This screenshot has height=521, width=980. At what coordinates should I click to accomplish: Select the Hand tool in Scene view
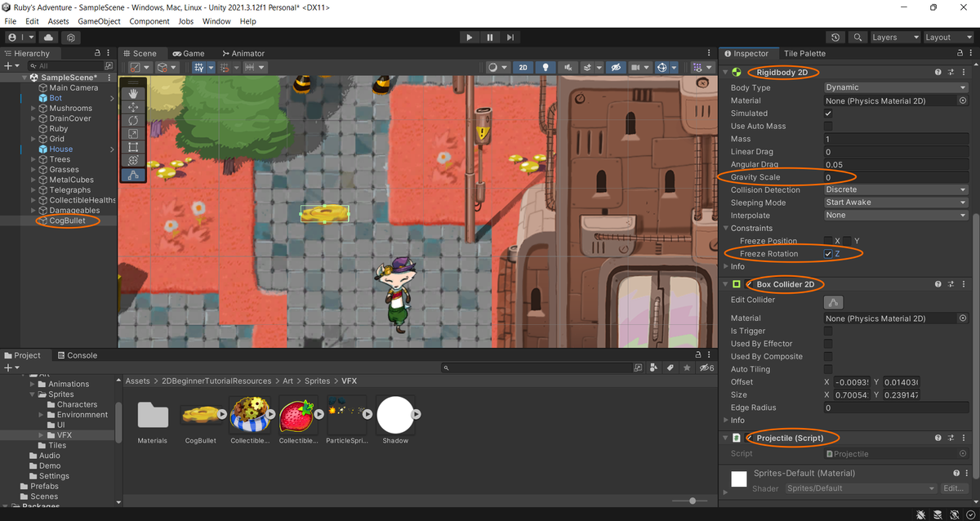133,94
